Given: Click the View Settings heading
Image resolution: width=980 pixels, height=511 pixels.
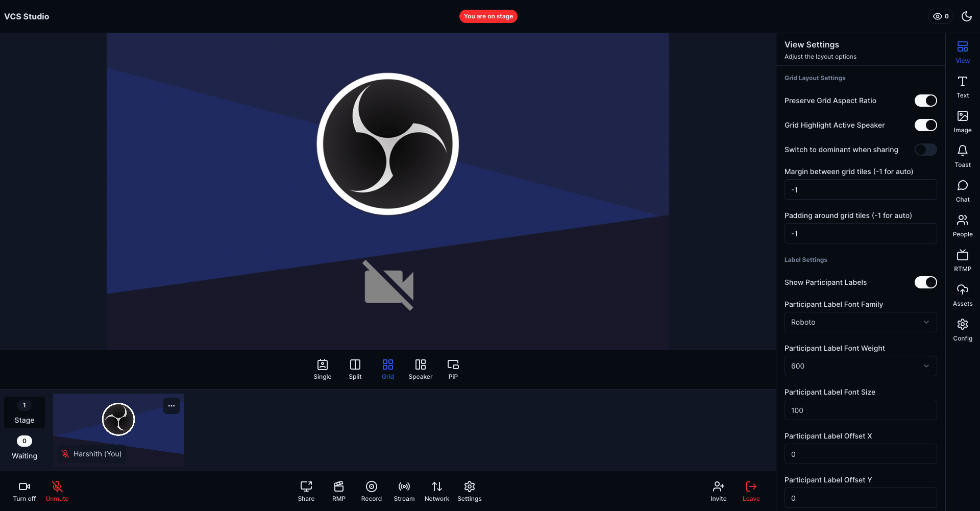Looking at the screenshot, I should (812, 44).
